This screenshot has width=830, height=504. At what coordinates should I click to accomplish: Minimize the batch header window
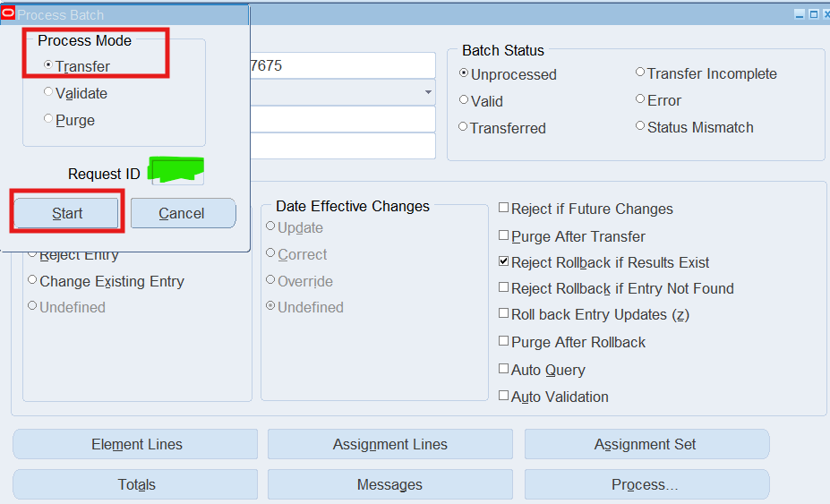point(799,14)
